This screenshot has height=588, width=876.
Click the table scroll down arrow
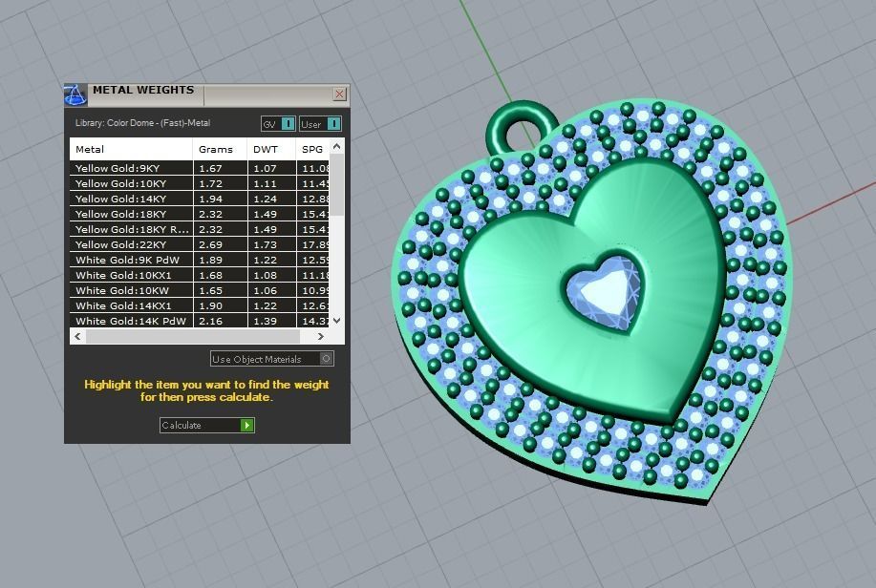[x=336, y=321]
